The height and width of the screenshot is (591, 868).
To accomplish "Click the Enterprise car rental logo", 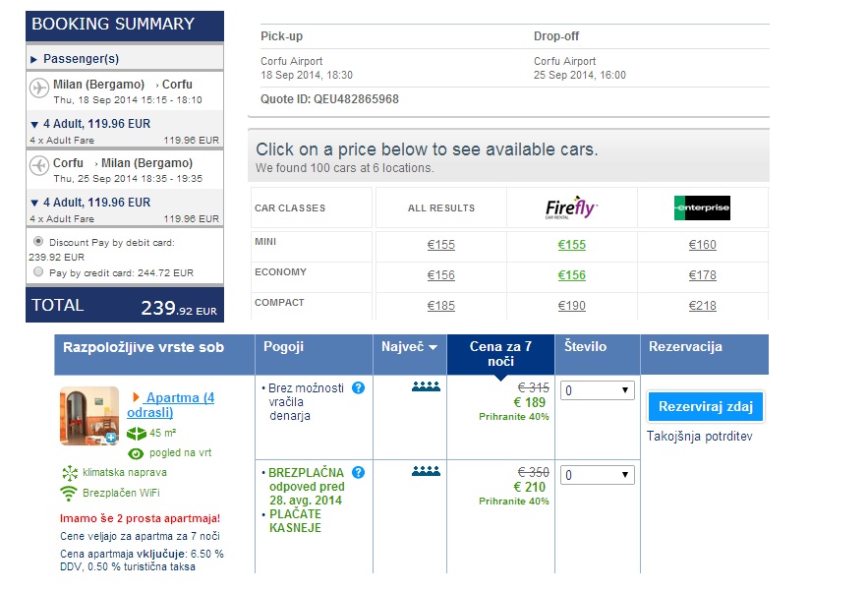I will point(702,208).
